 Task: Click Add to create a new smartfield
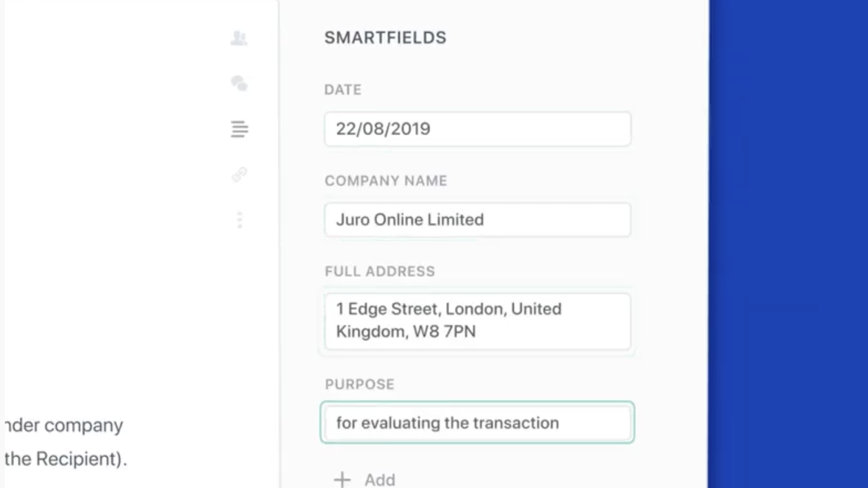(x=380, y=479)
